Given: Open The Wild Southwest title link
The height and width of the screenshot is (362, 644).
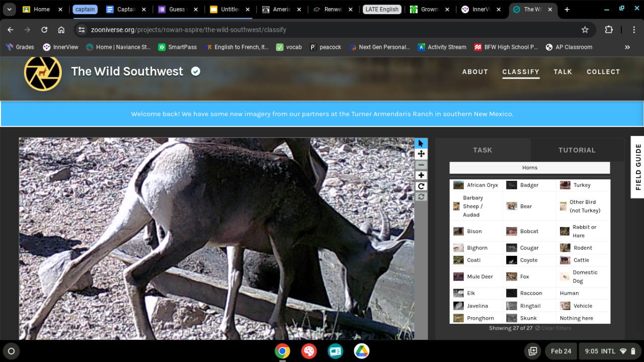Looking at the screenshot, I should (127, 71).
